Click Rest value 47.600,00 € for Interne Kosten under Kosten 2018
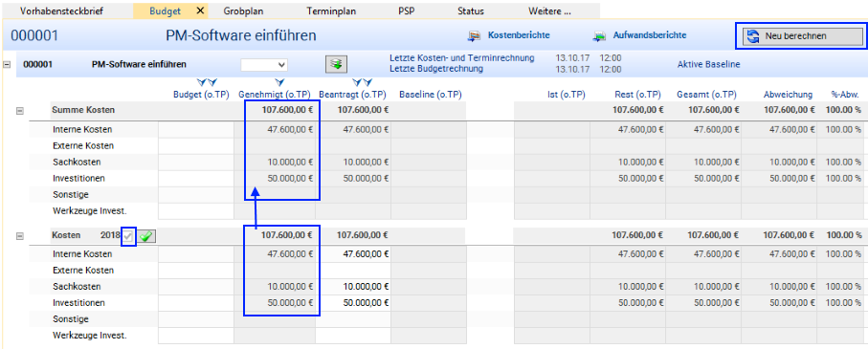The height and width of the screenshot is (349, 868). click(x=640, y=254)
